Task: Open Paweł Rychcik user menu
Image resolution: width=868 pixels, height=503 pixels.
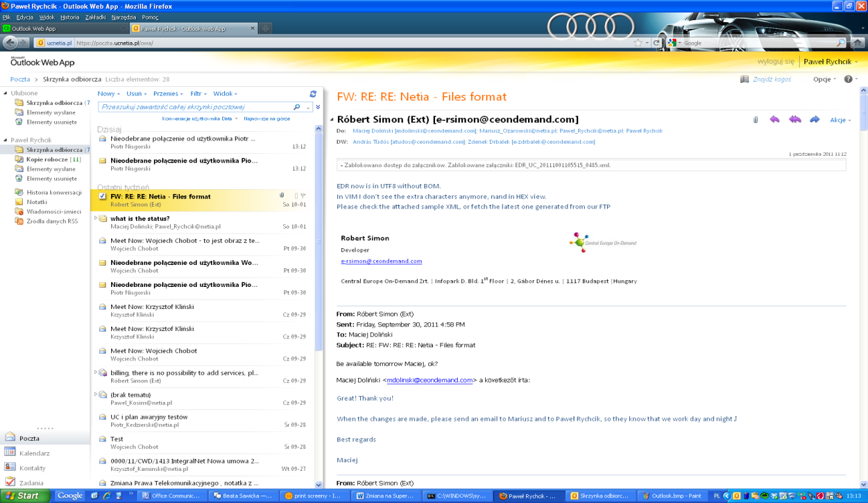Action: pyautogui.click(x=831, y=62)
